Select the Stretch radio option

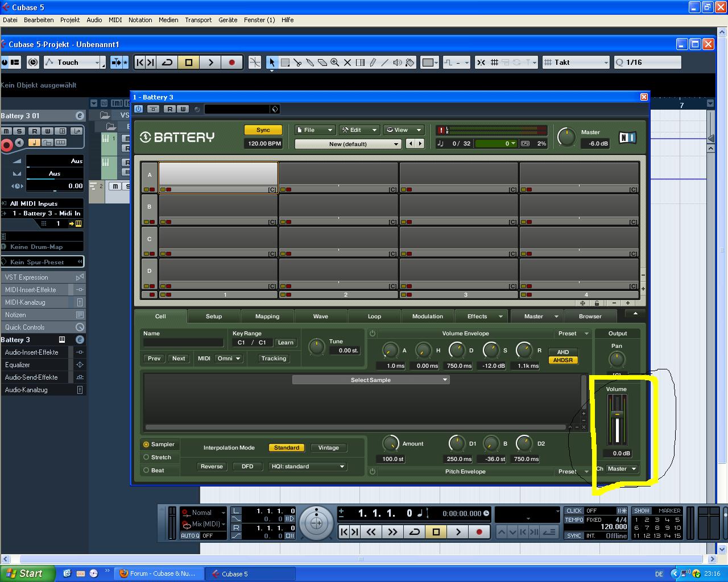(x=146, y=457)
